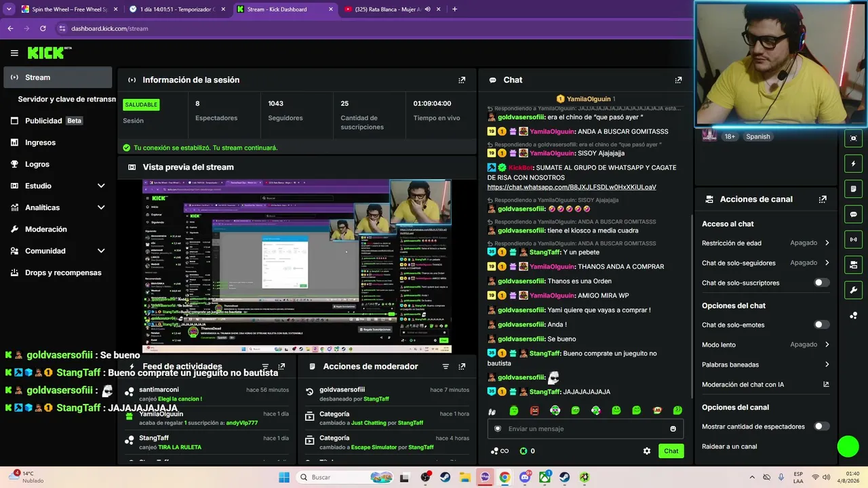Image resolution: width=868 pixels, height=488 pixels.
Task: Open the KICK logo home link
Action: pos(49,53)
